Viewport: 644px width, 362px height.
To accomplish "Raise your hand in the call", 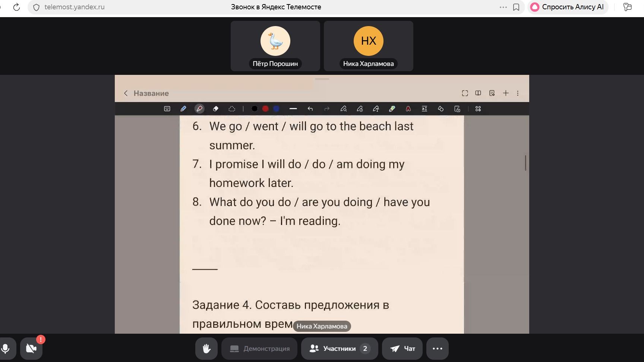I will 206,349.
